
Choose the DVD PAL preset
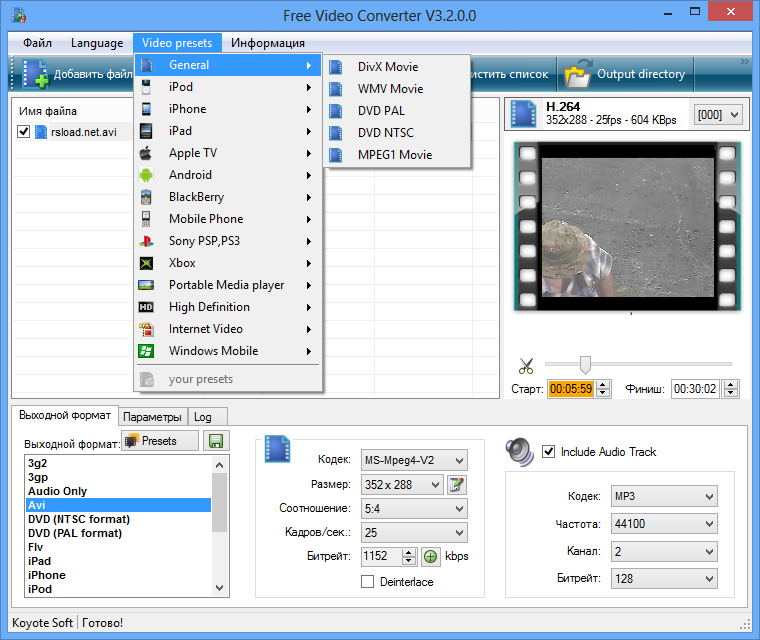click(397, 111)
